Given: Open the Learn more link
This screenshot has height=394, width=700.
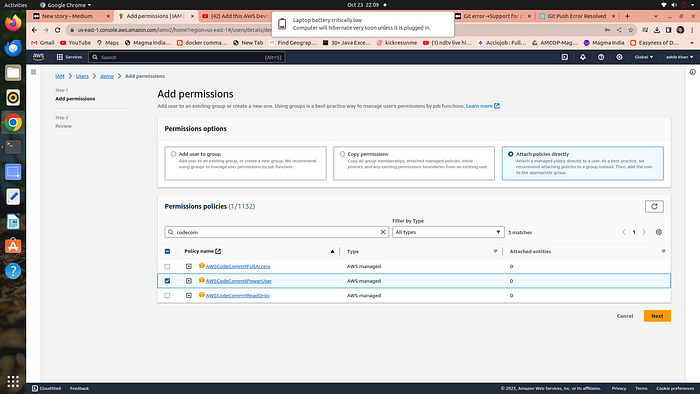Looking at the screenshot, I should (x=483, y=106).
